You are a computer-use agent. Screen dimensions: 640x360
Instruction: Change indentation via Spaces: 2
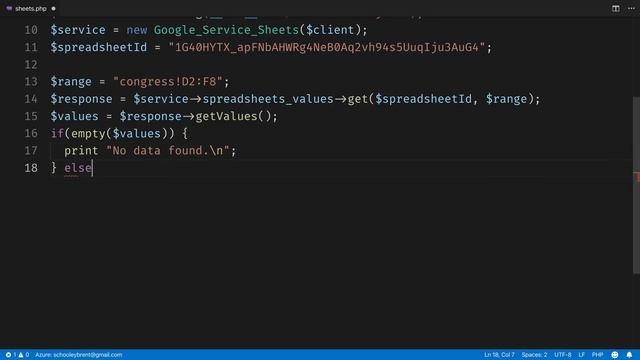point(534,355)
